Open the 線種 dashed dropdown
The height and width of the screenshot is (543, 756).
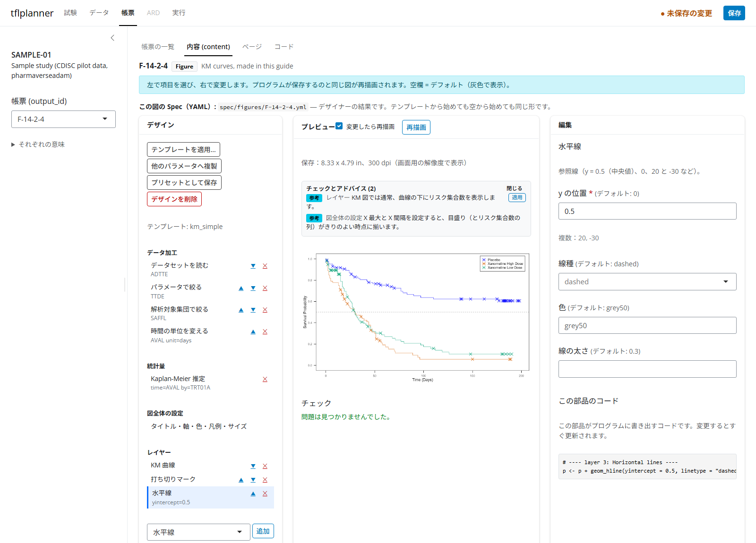point(647,282)
